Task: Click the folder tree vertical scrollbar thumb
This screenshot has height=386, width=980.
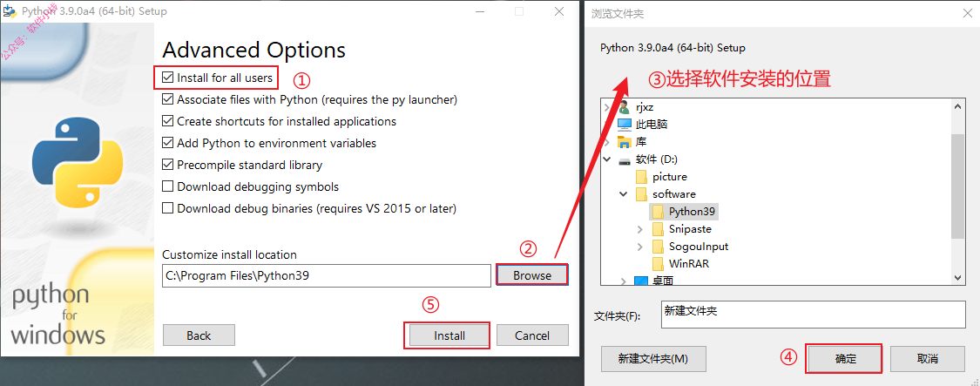Action: coord(957,186)
